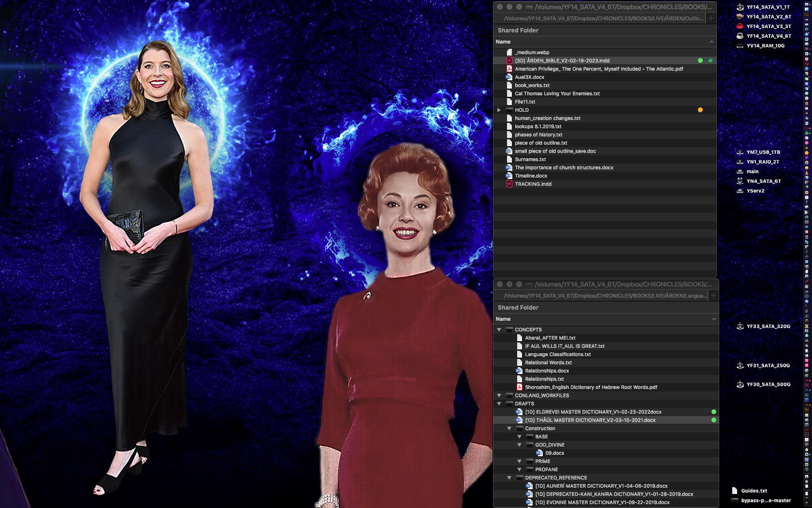This screenshot has width=812, height=508.
Task: Collapse the CONCEPTS folder
Action: 499,329
